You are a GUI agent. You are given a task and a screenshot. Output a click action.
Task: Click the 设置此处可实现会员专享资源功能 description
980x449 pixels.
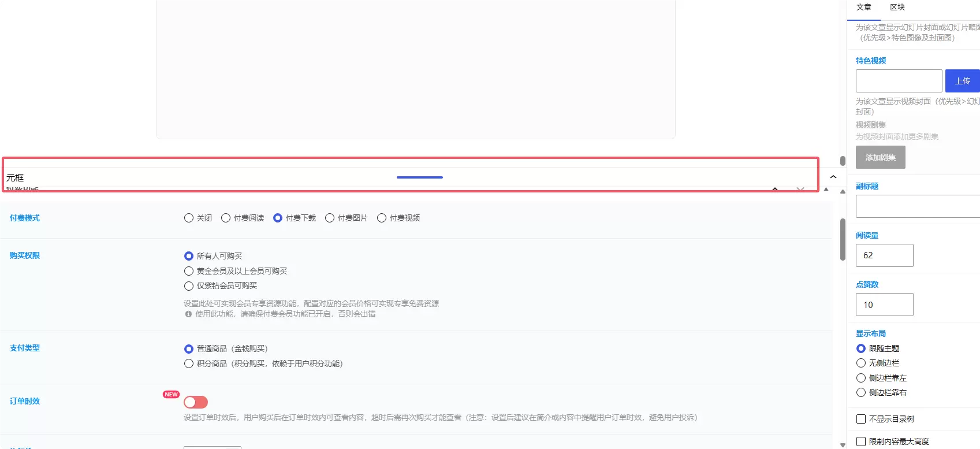(311, 303)
